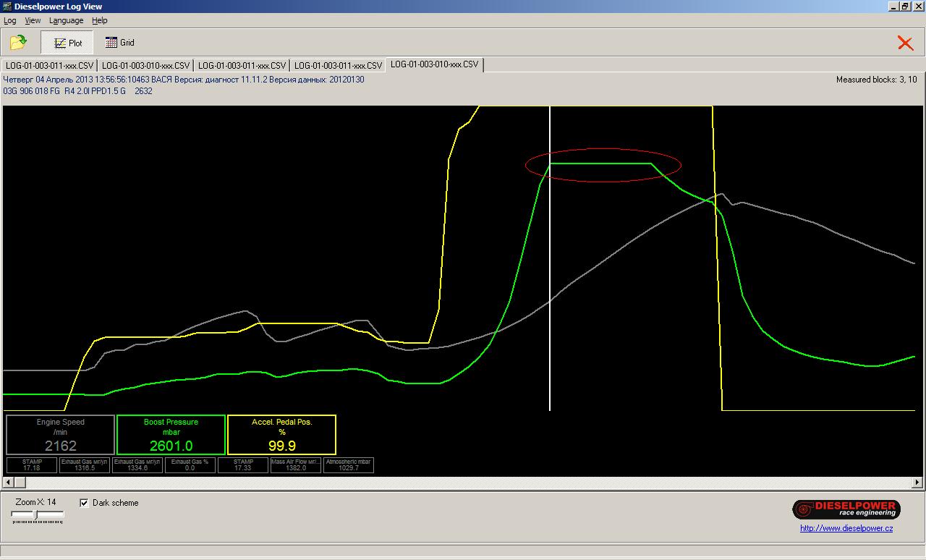Uncheck the Dark scheme checkbox
The image size is (926, 560).
point(85,503)
